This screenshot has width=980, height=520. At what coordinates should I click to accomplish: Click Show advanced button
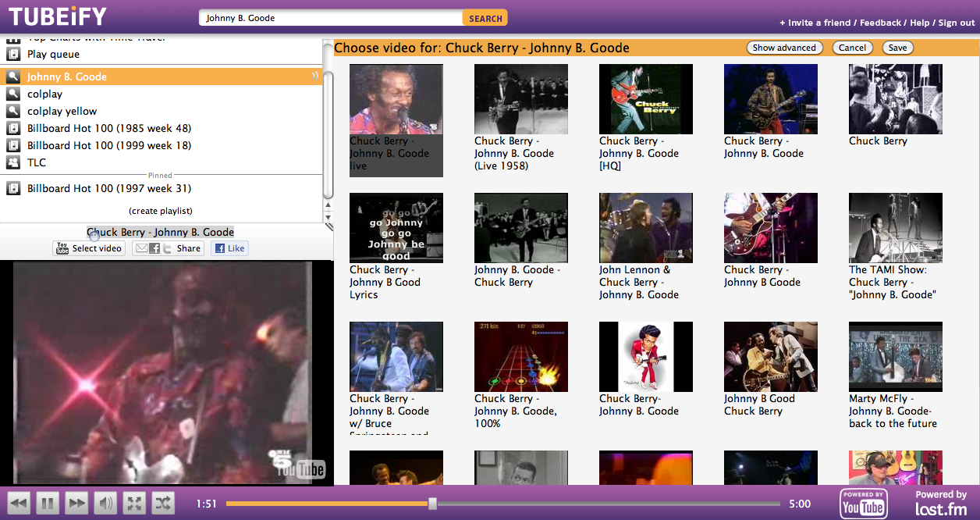click(784, 48)
